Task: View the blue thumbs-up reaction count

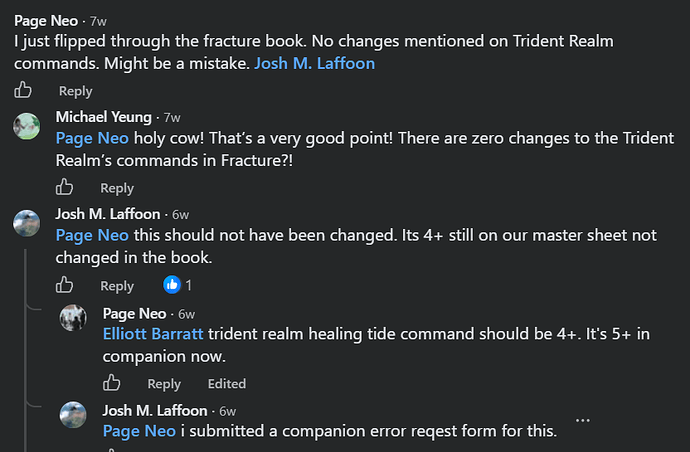Action: coord(178,285)
